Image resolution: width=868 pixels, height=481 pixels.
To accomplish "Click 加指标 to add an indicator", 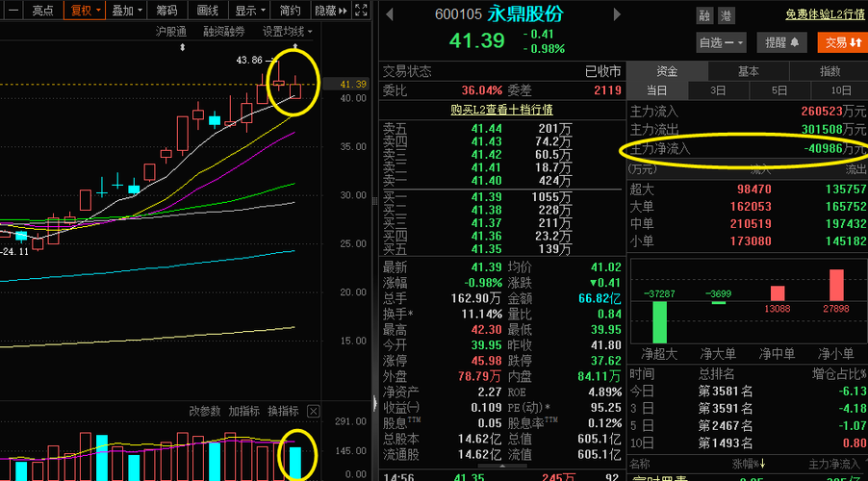I will tap(244, 412).
